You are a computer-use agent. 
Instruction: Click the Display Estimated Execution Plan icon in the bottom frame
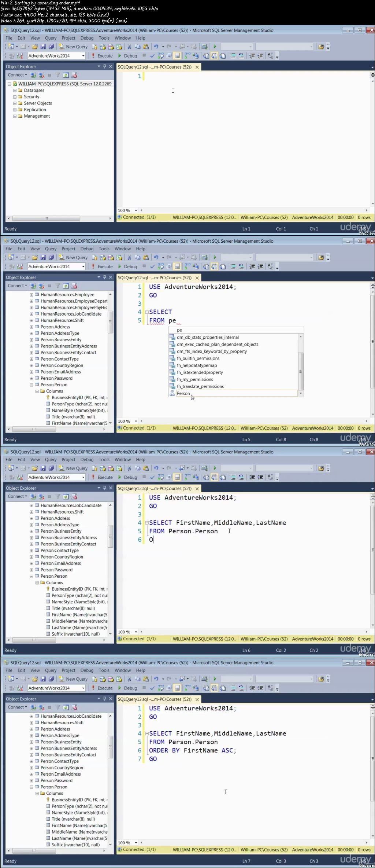point(160,688)
